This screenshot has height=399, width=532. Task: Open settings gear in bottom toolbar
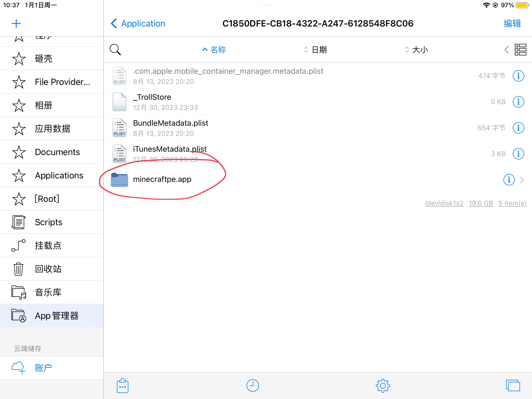click(x=383, y=386)
